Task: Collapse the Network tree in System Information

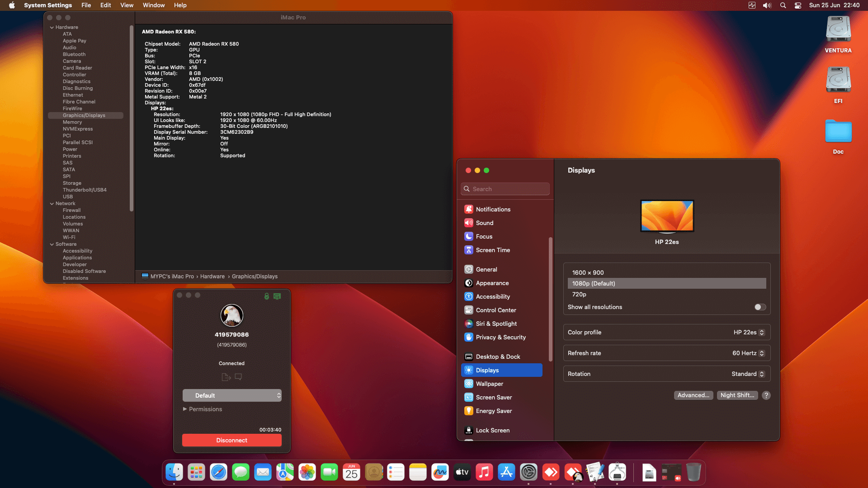Action: [52, 204]
